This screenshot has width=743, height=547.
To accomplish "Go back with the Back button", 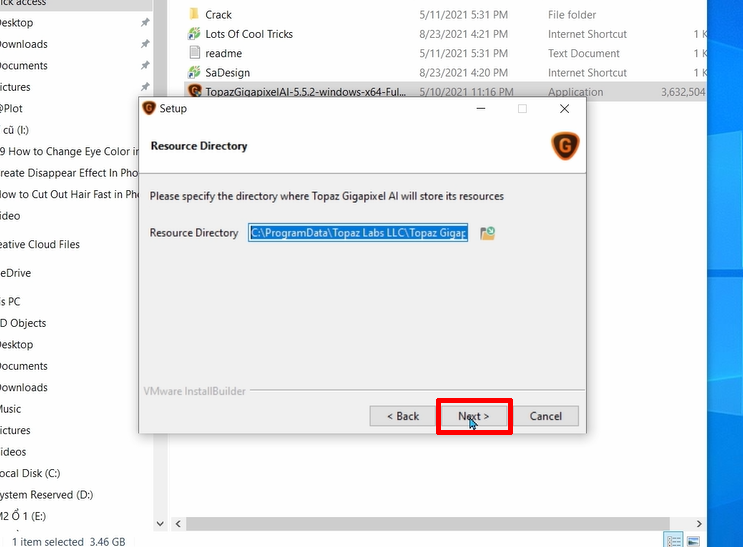I will pos(403,416).
